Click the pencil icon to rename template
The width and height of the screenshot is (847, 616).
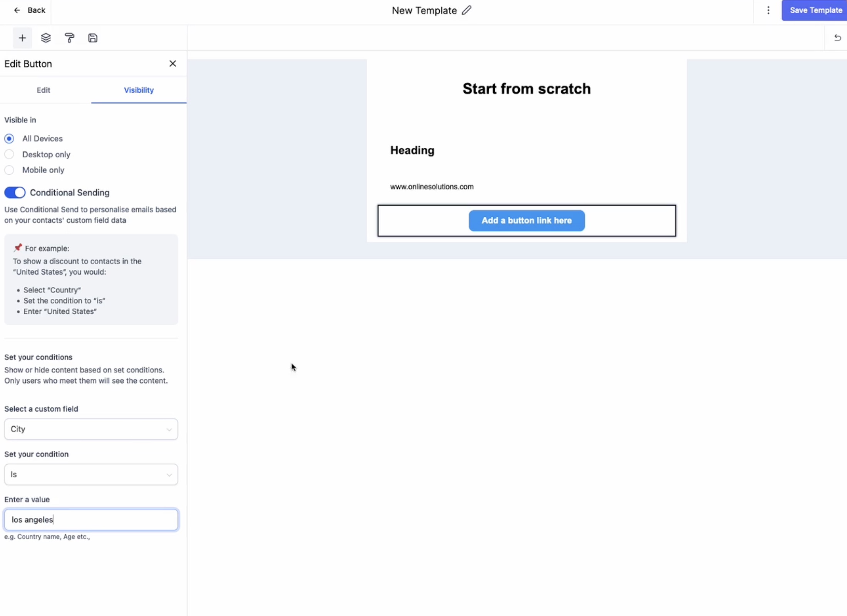click(467, 10)
